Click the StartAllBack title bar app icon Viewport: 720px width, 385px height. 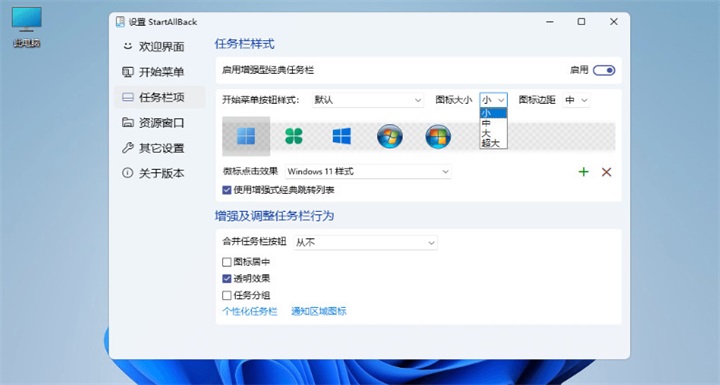tap(120, 22)
